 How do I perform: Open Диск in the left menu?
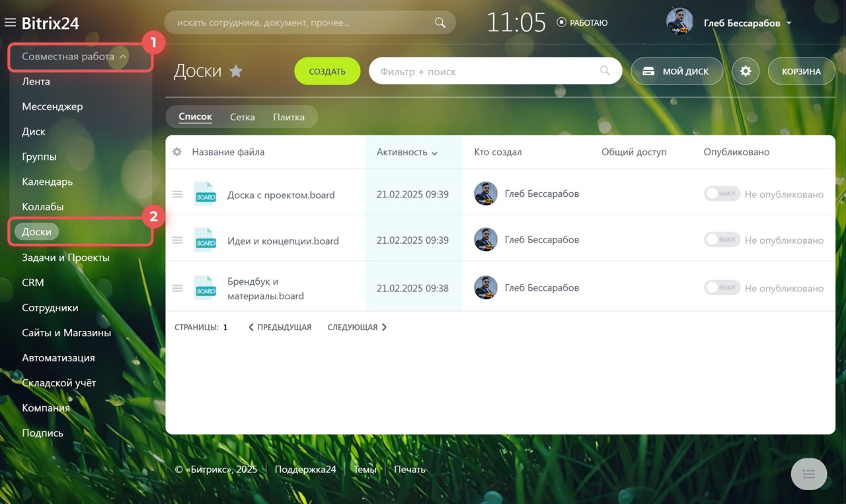[34, 131]
